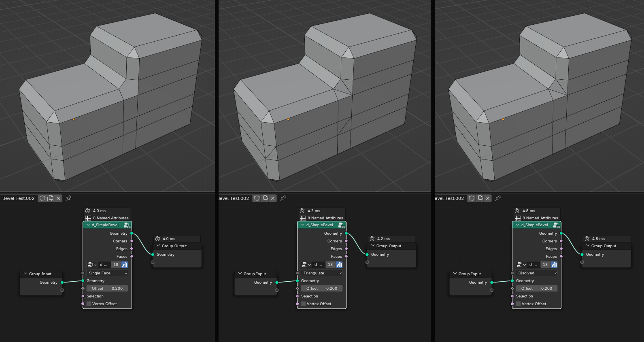Click user count 18 in Disolved node
Viewport: 644px width, 342px height.
(x=545, y=265)
